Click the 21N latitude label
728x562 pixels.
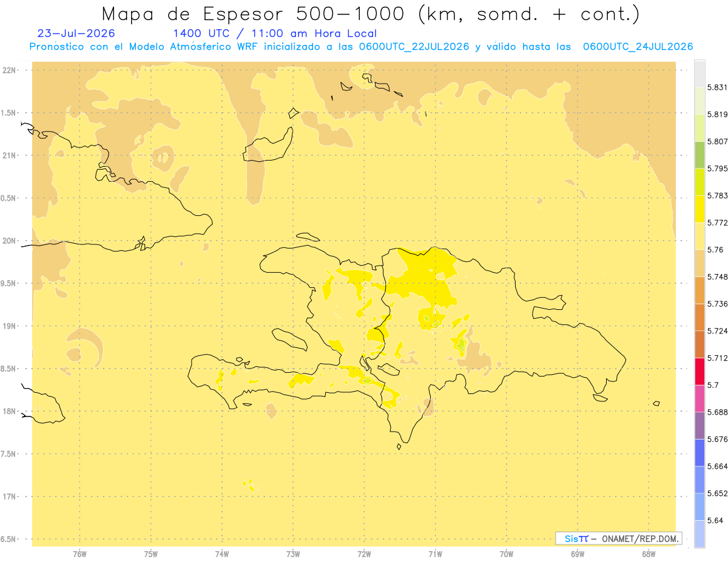tap(9, 156)
